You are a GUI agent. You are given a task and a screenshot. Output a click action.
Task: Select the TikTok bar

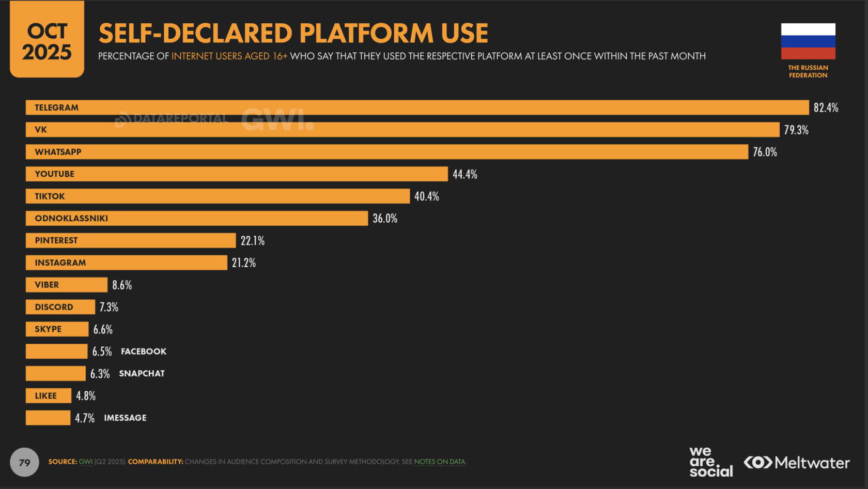(x=218, y=196)
